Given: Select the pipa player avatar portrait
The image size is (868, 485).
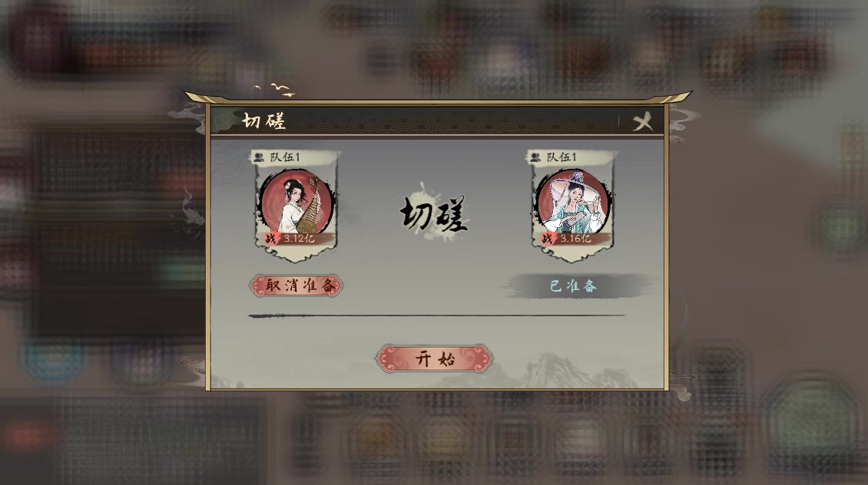Looking at the screenshot, I should coord(297,201).
